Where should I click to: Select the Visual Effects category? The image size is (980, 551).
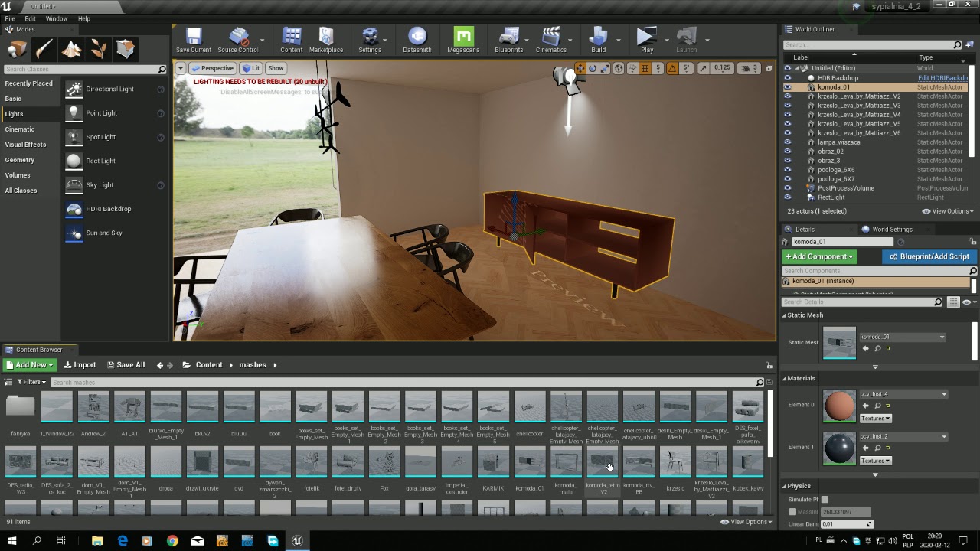point(25,145)
